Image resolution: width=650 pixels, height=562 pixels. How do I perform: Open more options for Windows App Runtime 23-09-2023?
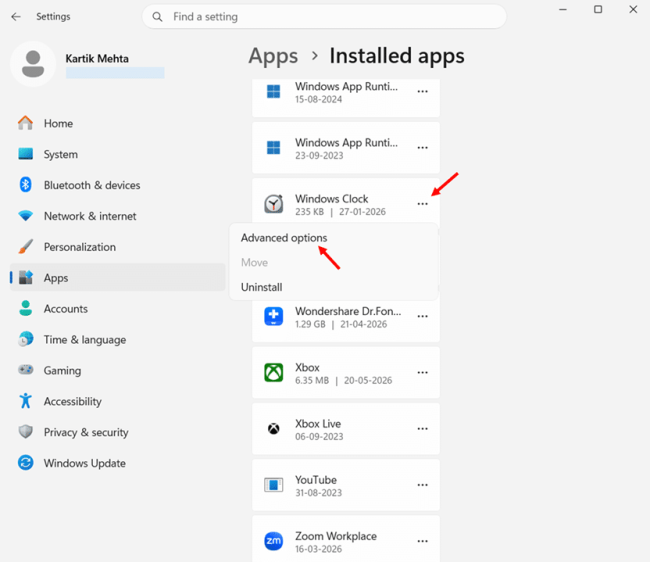[x=422, y=148]
